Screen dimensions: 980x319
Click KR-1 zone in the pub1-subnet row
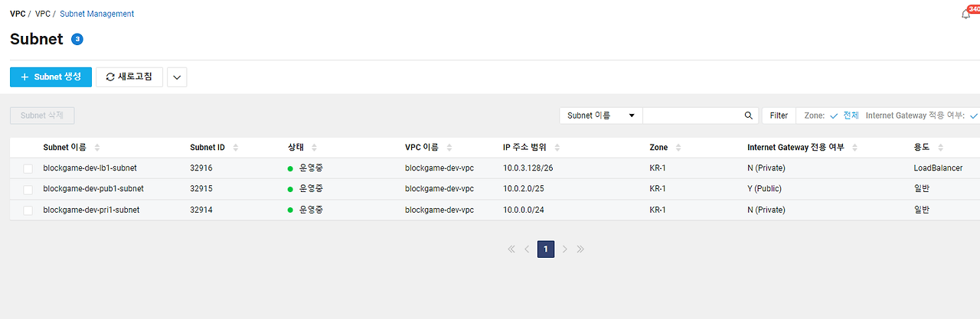click(658, 189)
